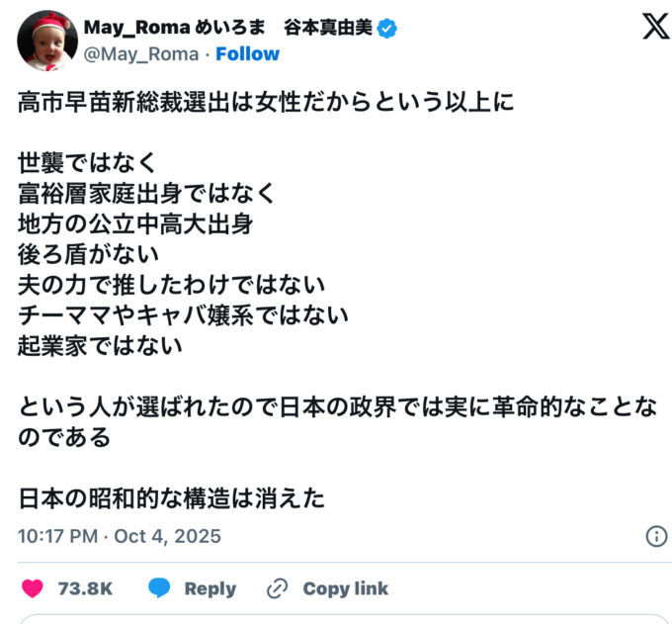Open the @May_Roma handle link
Image resolution: width=672 pixels, height=624 pixels.
pyautogui.click(x=141, y=53)
